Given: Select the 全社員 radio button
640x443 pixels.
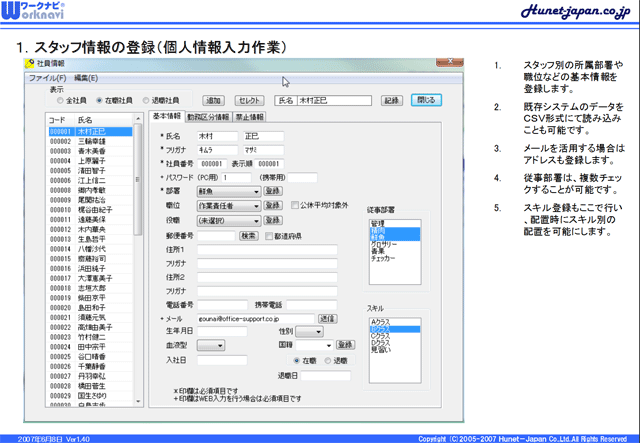Looking at the screenshot, I should [60, 101].
